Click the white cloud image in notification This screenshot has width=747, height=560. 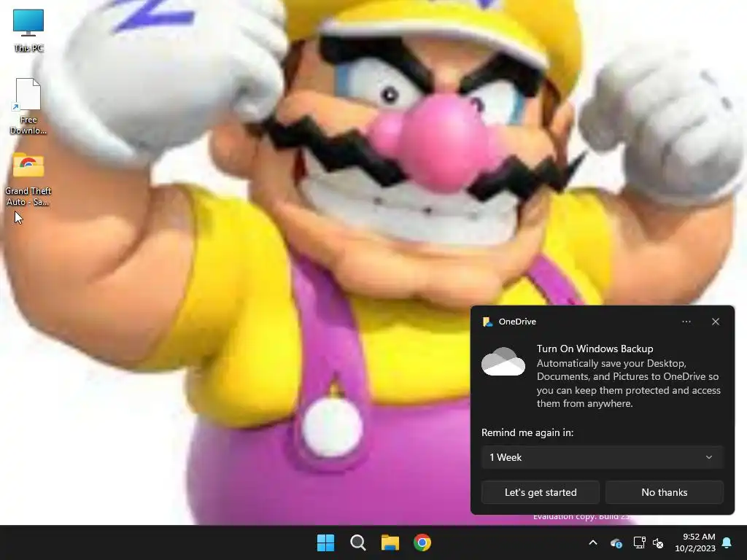[503, 362]
